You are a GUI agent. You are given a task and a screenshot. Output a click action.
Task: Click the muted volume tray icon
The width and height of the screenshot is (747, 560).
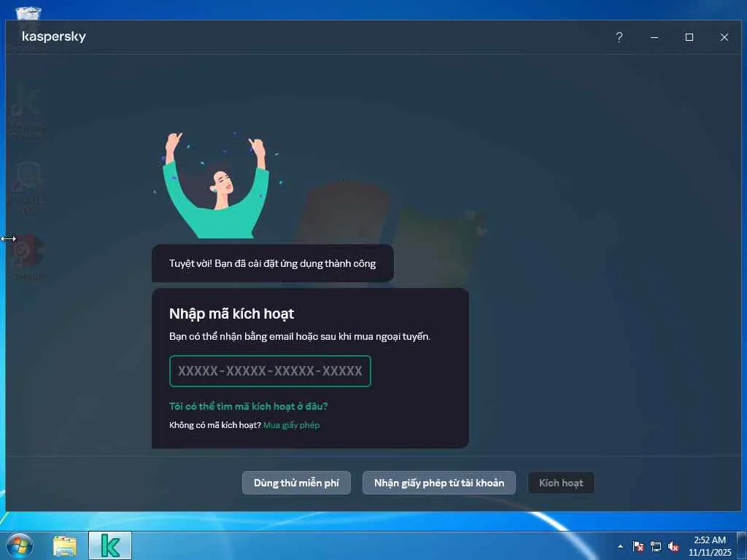point(673,546)
